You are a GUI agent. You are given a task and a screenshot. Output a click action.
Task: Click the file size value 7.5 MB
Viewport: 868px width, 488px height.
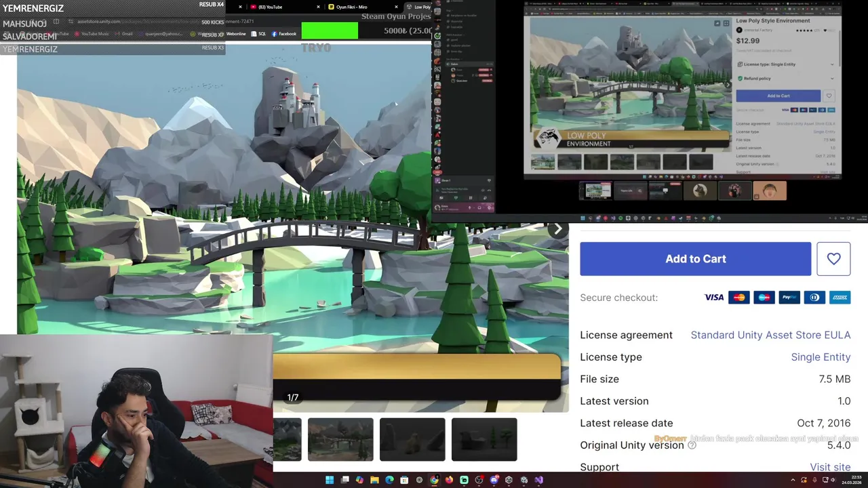[834, 379]
